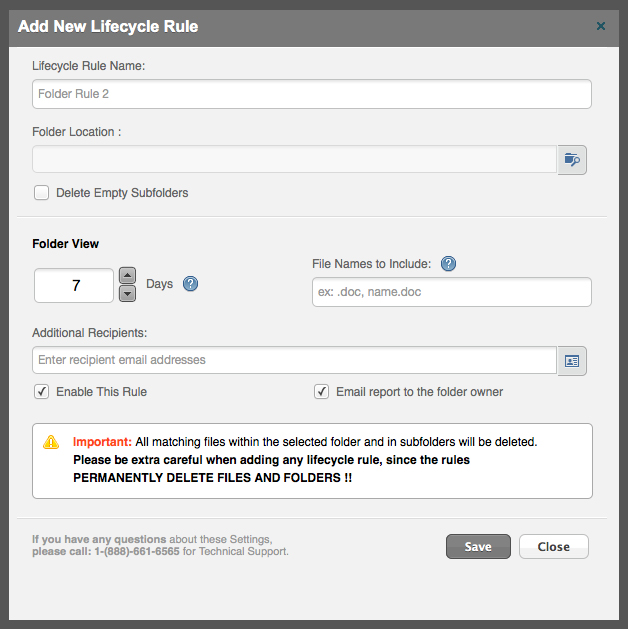This screenshot has height=629, width=628.
Task: Uncheck Enable This Rule checkbox
Action: 42,392
